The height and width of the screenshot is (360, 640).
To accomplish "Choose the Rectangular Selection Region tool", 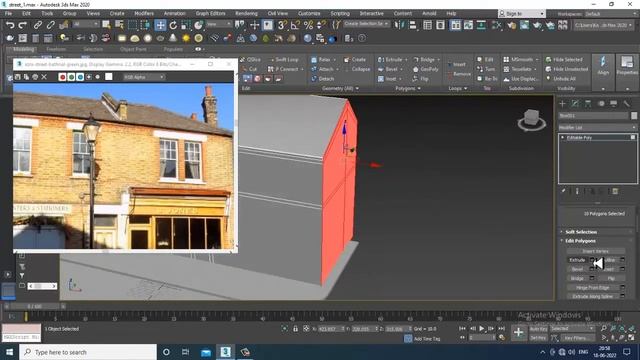I will (x=132, y=25).
